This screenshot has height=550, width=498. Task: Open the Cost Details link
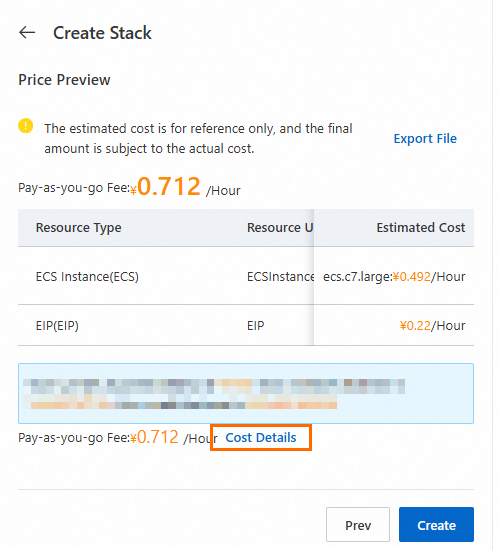pos(261,437)
